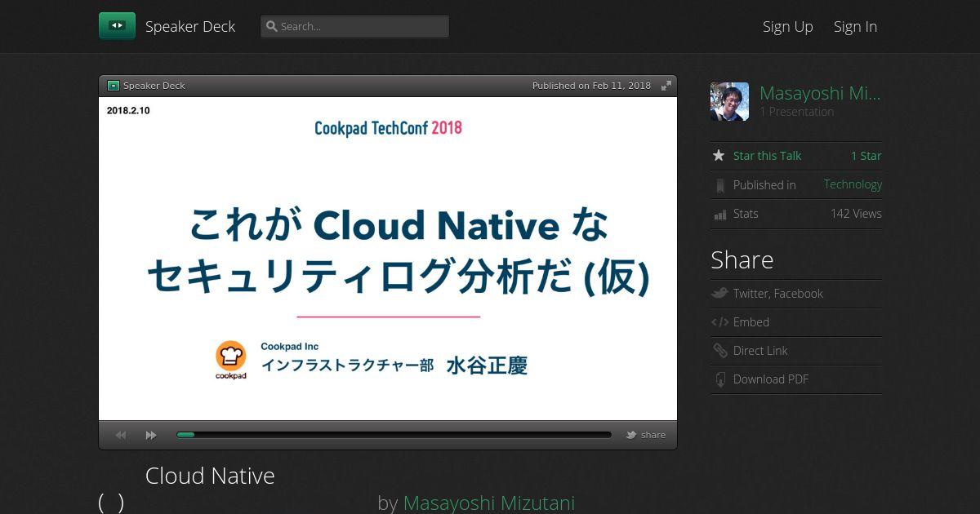Image resolution: width=980 pixels, height=514 pixels.
Task: Click the Download PDF file icon
Action: click(719, 379)
